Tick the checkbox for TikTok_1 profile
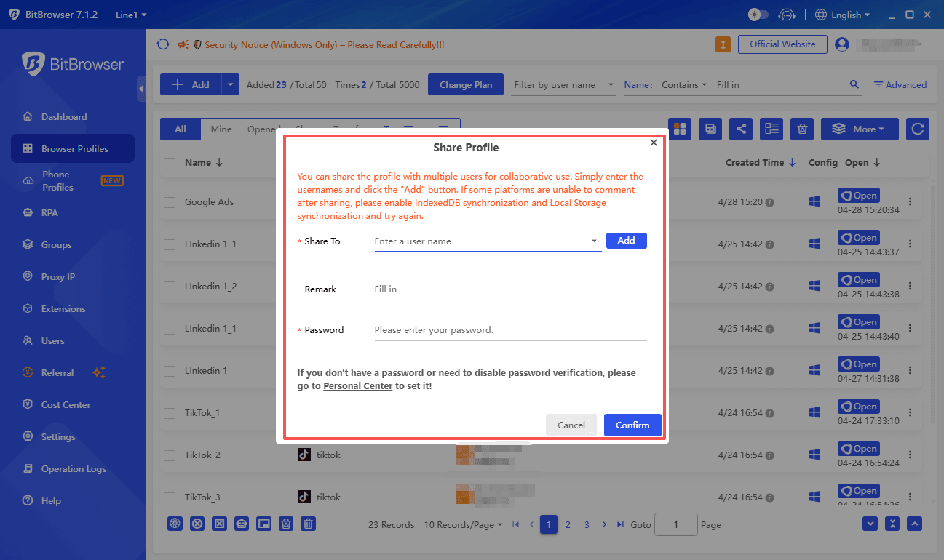 click(x=170, y=412)
